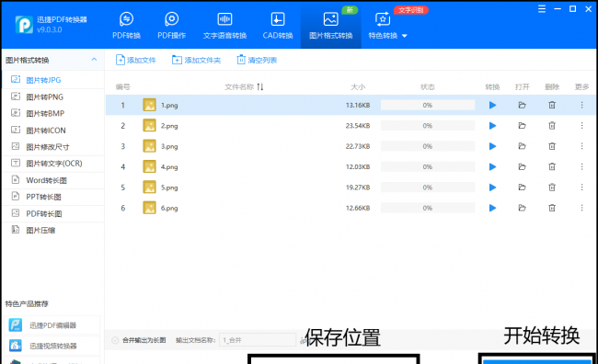Image resolution: width=598 pixels, height=364 pixels.
Task: Collapse the 图片格式转换 sidebar section
Action: tap(94, 60)
